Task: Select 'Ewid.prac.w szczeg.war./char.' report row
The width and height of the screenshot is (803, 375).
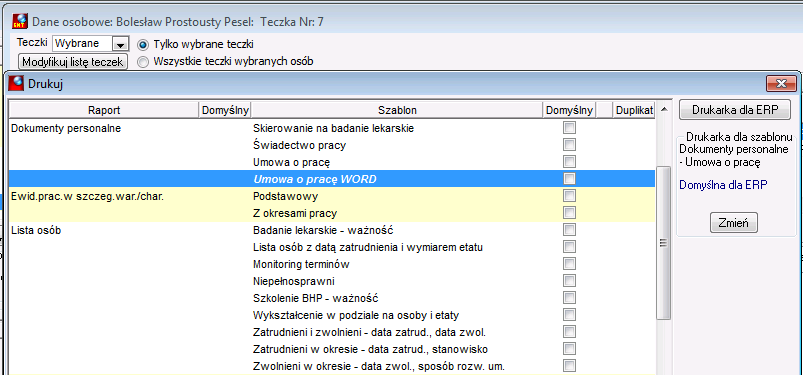Action: tap(87, 196)
